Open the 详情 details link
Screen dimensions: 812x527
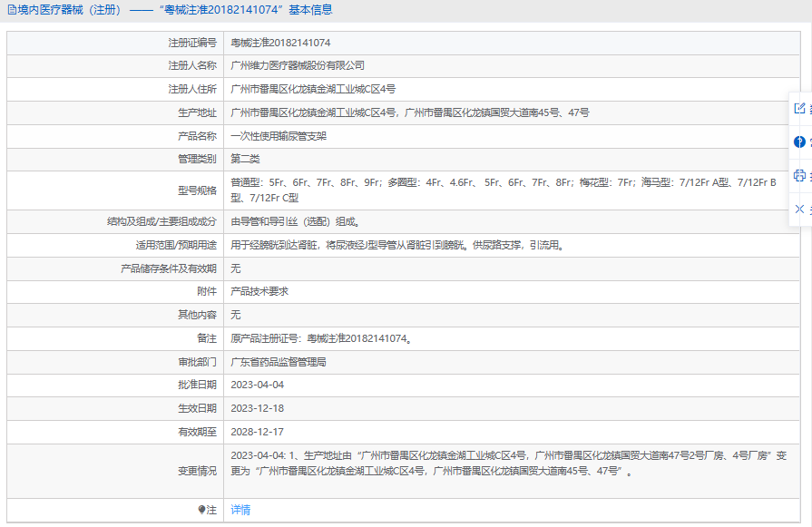[x=240, y=510]
